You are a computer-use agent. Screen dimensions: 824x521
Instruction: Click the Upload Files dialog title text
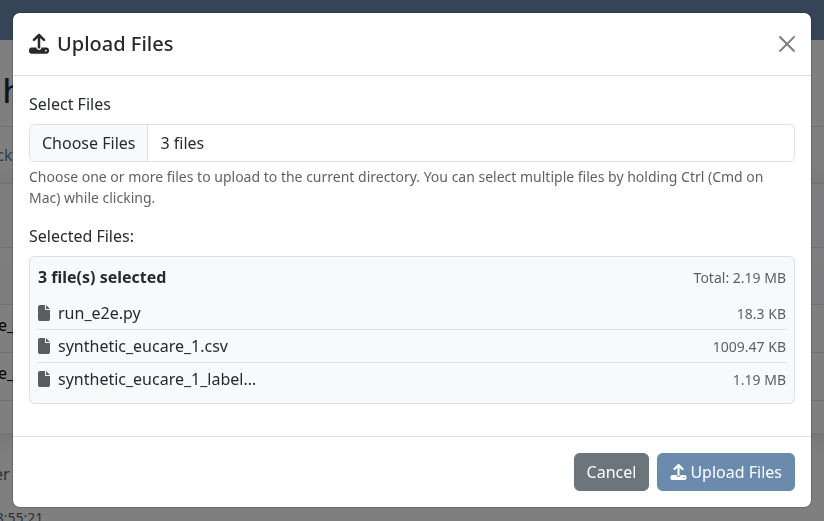(115, 44)
